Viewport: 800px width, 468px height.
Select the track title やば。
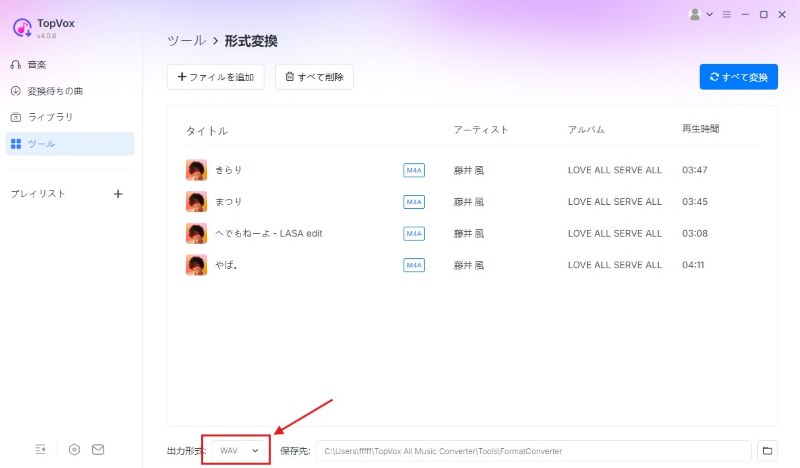tap(226, 265)
